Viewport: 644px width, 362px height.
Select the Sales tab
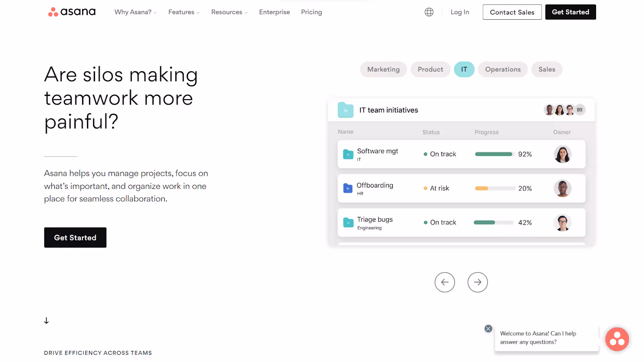(547, 69)
